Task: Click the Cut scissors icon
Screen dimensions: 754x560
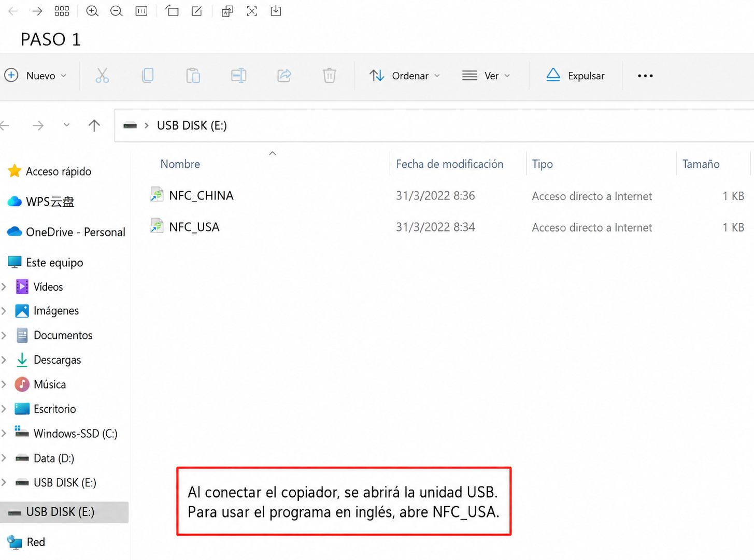Action: 102,76
